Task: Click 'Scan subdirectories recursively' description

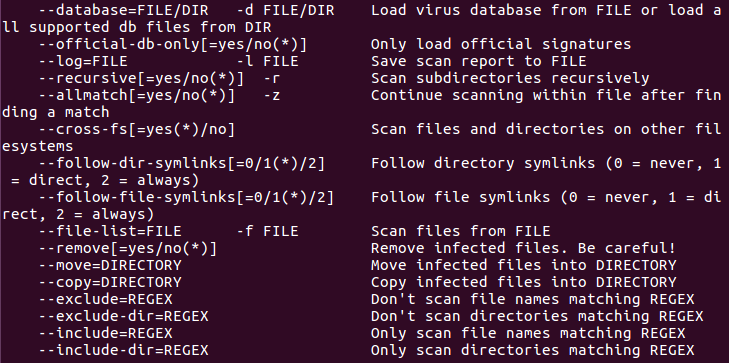Action: 510,78
